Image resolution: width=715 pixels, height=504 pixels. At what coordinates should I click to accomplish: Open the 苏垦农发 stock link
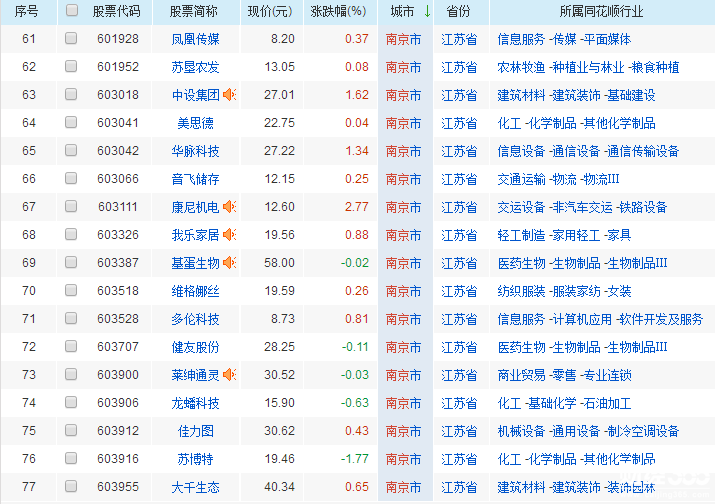[x=195, y=67]
